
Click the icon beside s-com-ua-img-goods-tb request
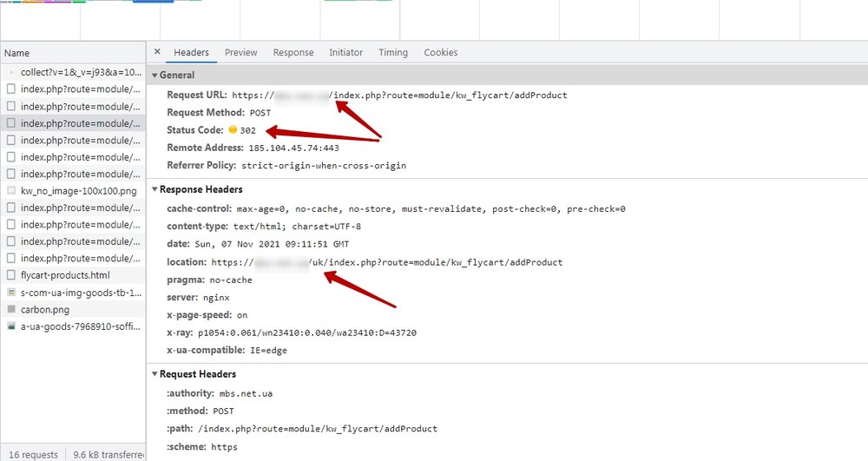point(10,293)
